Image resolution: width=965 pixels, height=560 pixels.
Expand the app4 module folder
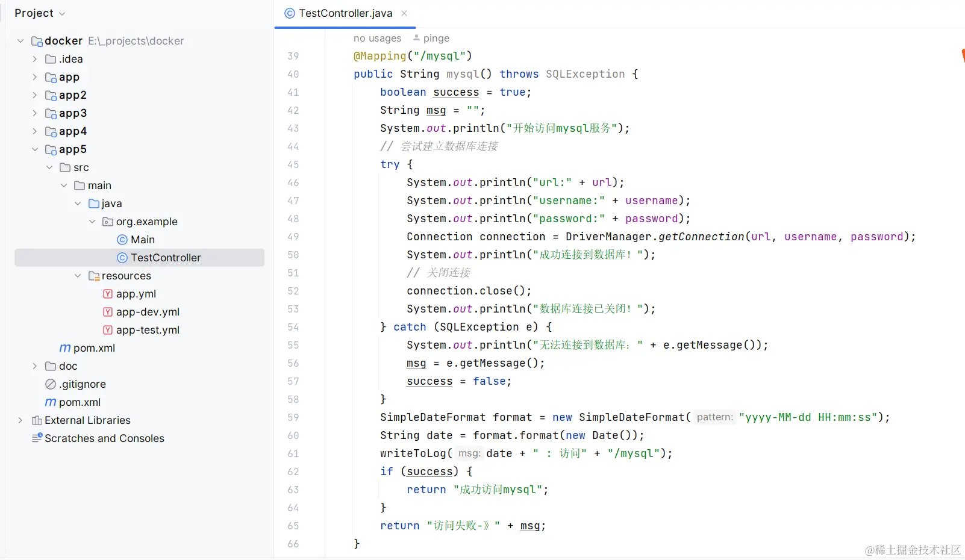point(35,131)
